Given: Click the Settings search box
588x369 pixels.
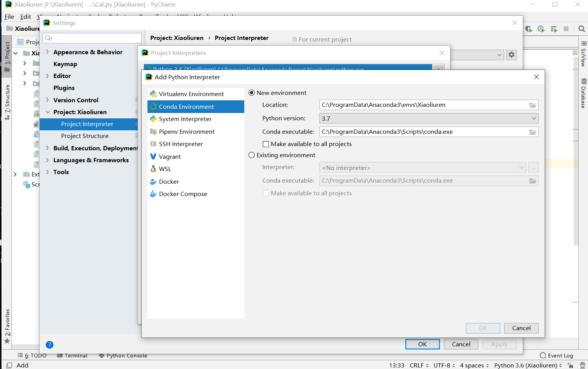Looking at the screenshot, I should (x=92, y=38).
